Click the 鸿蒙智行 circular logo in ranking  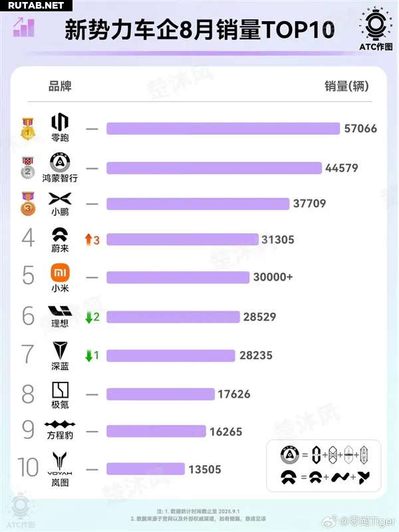(x=60, y=162)
